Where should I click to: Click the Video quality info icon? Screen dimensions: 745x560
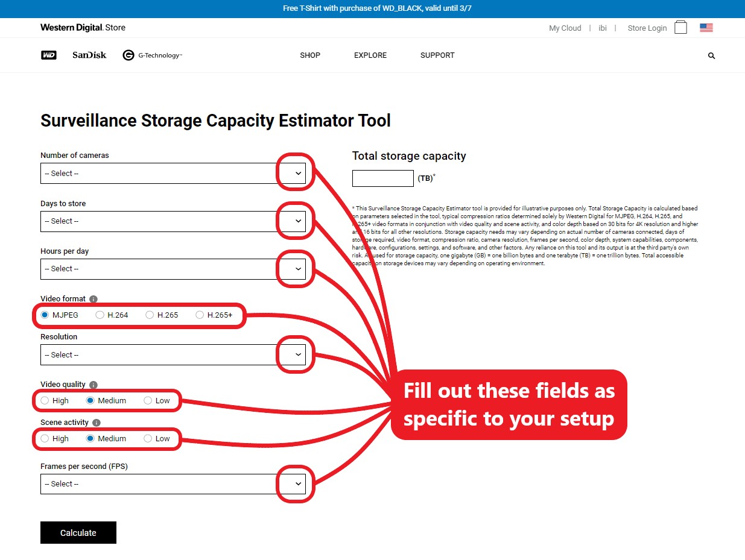tap(93, 385)
